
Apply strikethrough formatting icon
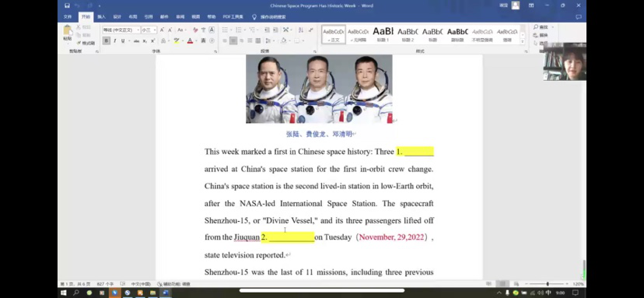point(136,41)
